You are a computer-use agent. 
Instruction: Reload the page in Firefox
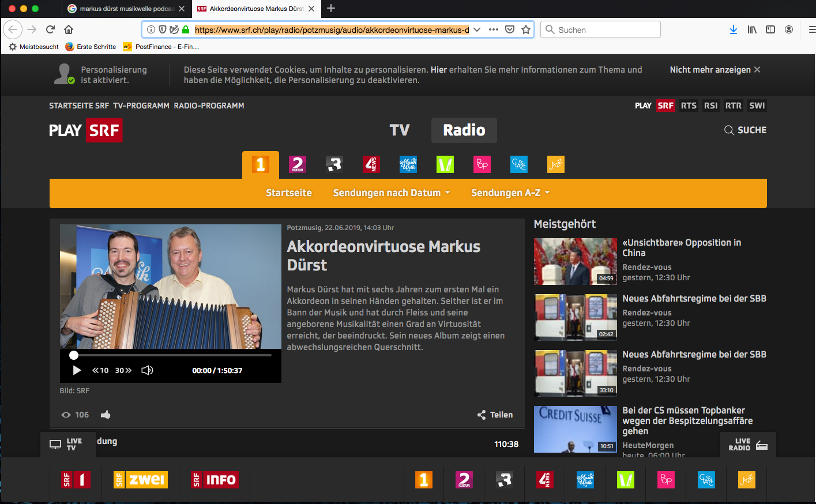pyautogui.click(x=50, y=29)
